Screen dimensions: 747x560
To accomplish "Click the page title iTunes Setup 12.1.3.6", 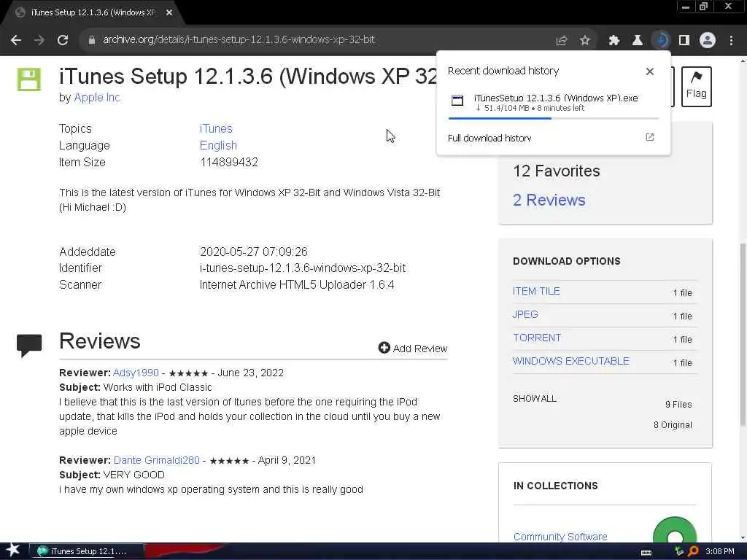I will [248, 76].
